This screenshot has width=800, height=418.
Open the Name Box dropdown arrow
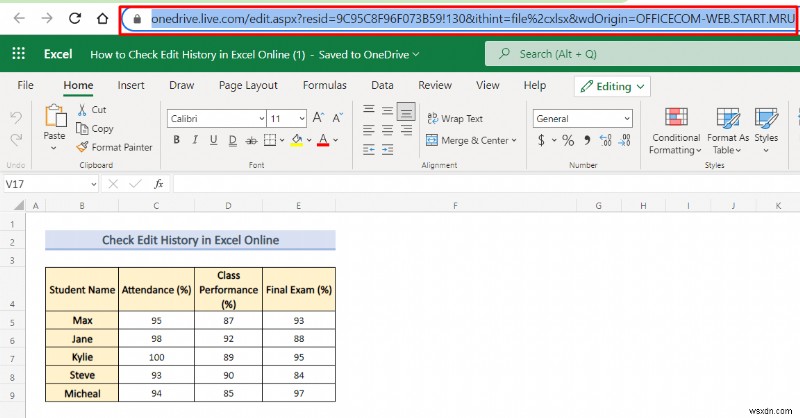coord(94,184)
